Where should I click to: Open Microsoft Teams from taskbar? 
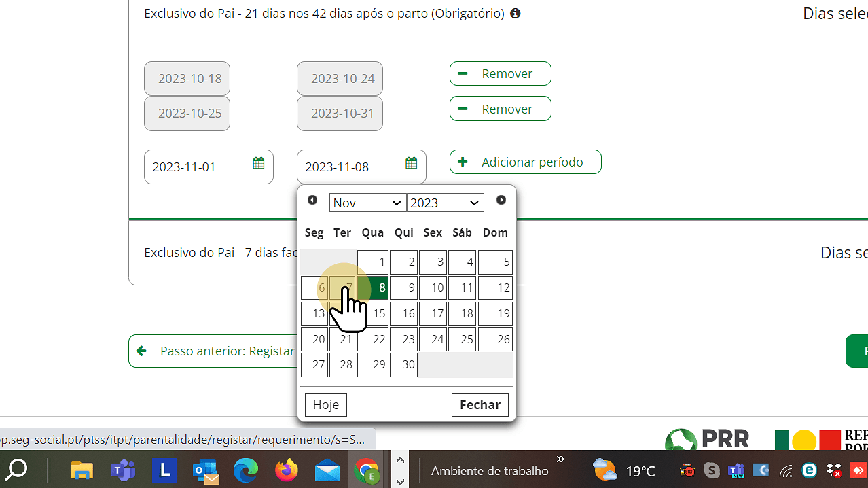click(123, 470)
